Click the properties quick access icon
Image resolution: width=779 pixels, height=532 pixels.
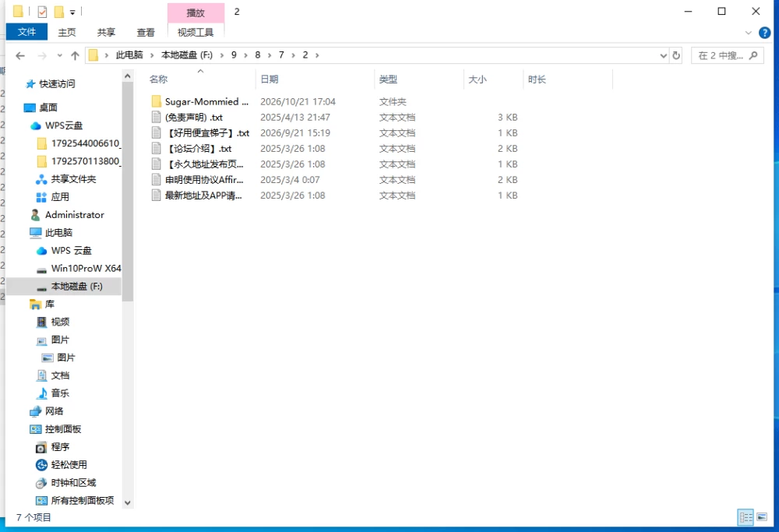pos(42,12)
